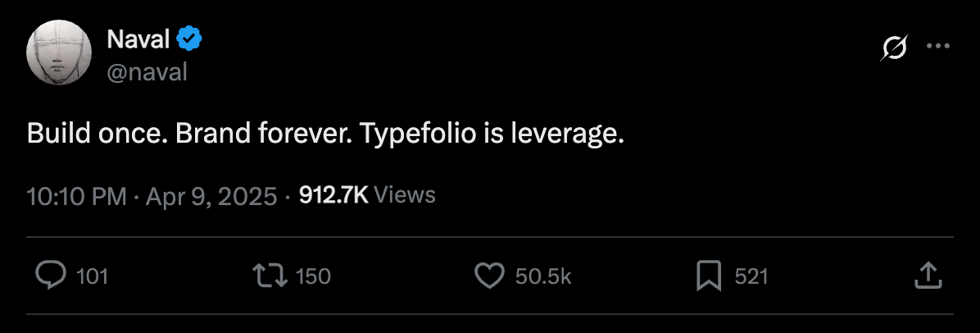Click the Naval display name

tap(138, 40)
